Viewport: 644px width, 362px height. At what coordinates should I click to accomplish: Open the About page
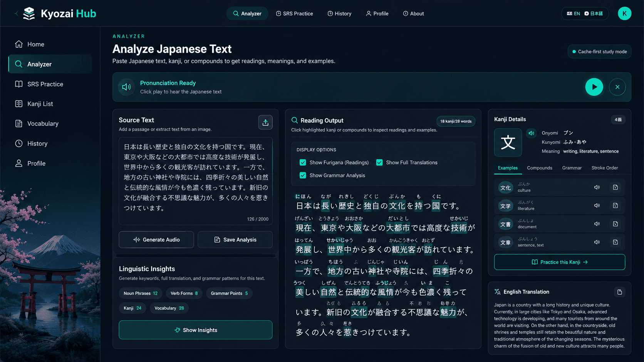click(413, 13)
